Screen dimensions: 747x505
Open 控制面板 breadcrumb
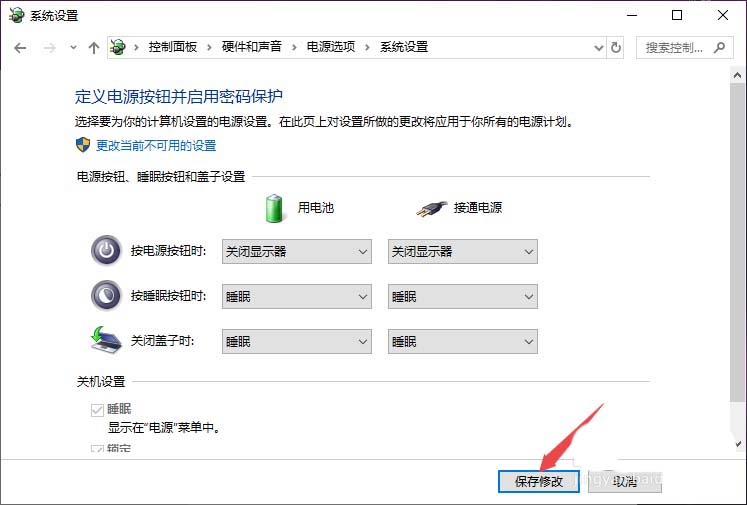172,47
